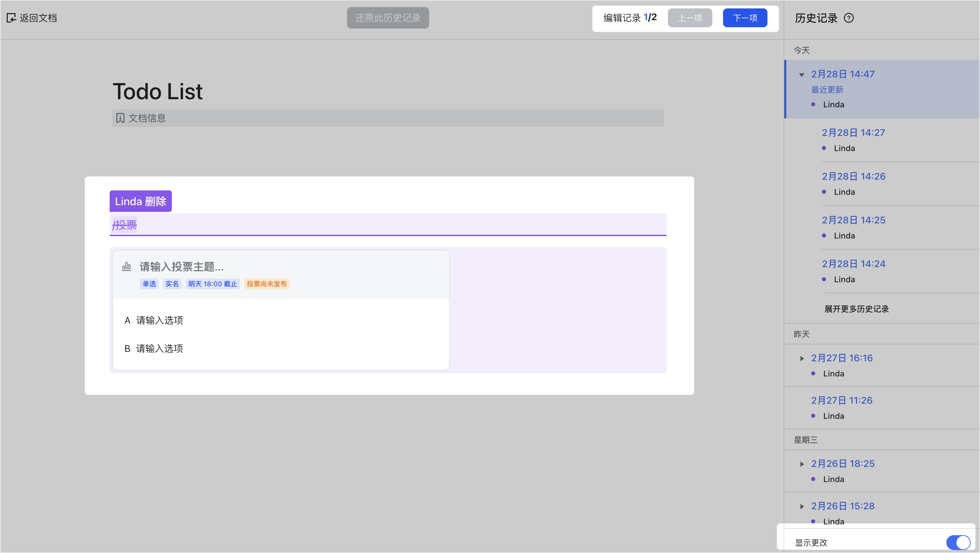The width and height of the screenshot is (980, 553).
Task: Click the poll bar-chart icon
Action: point(126,266)
